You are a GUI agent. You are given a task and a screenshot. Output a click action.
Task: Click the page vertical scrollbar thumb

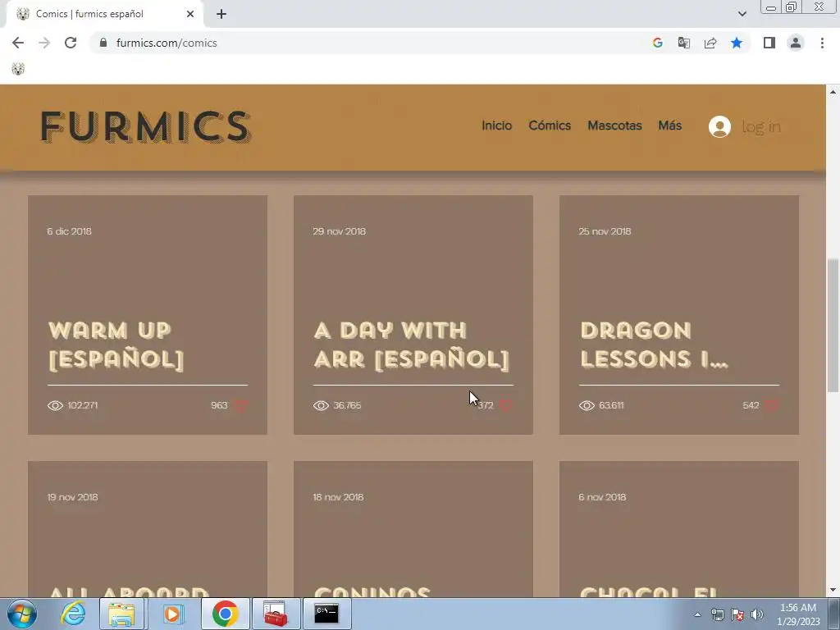tap(833, 325)
